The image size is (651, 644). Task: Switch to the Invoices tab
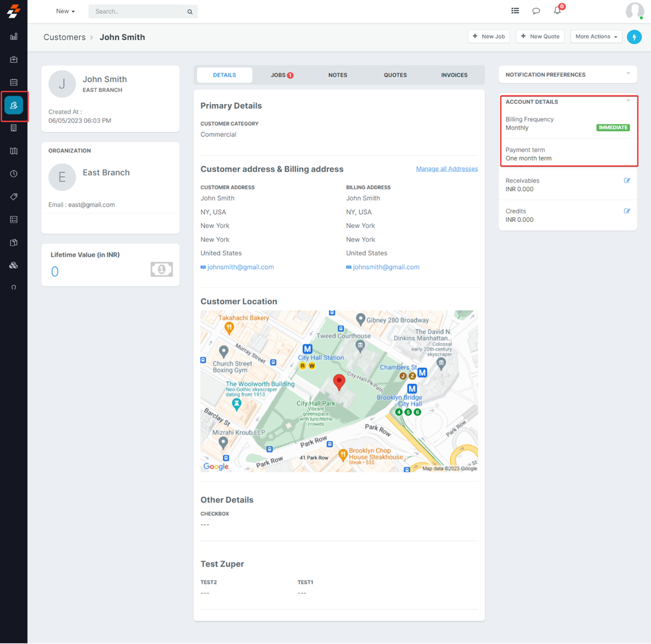[454, 75]
